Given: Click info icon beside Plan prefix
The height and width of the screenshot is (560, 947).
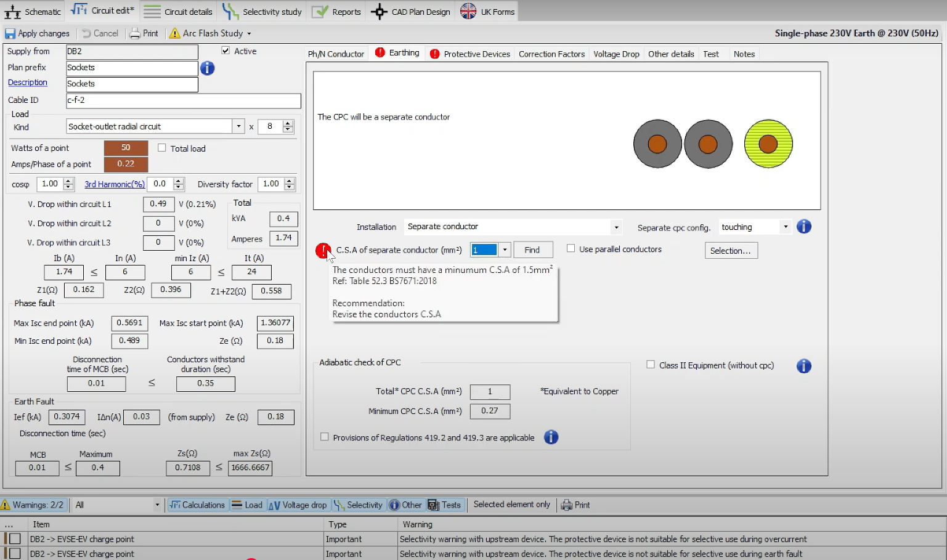Looking at the screenshot, I should click(208, 68).
